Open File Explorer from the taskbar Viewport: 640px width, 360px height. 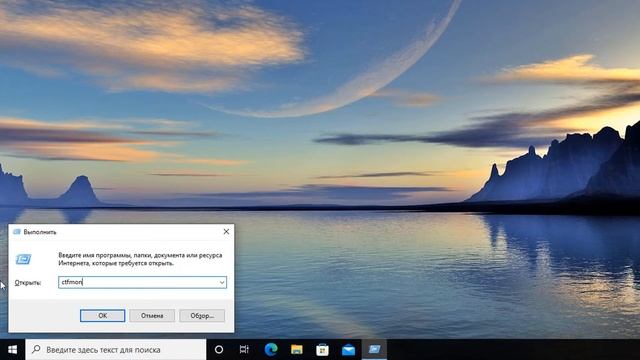click(297, 350)
